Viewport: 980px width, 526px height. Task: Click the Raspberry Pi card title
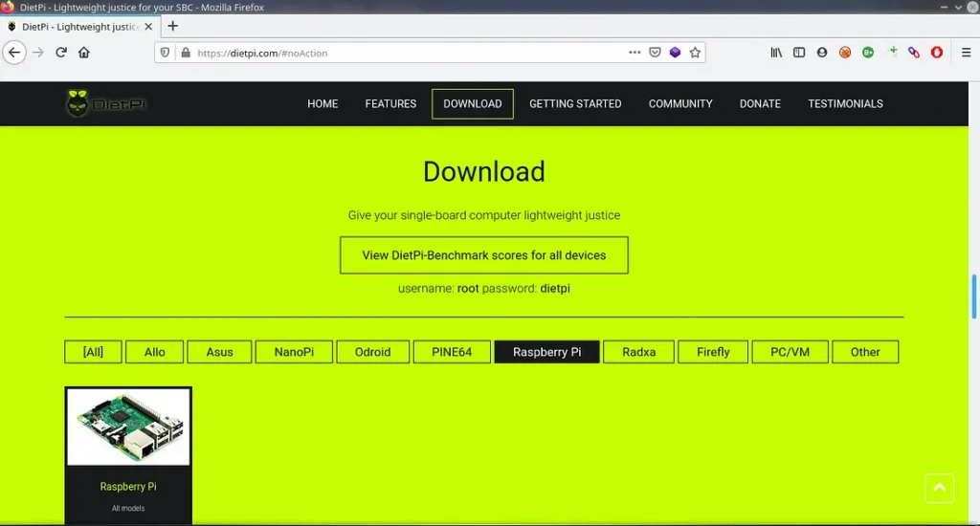click(x=128, y=487)
